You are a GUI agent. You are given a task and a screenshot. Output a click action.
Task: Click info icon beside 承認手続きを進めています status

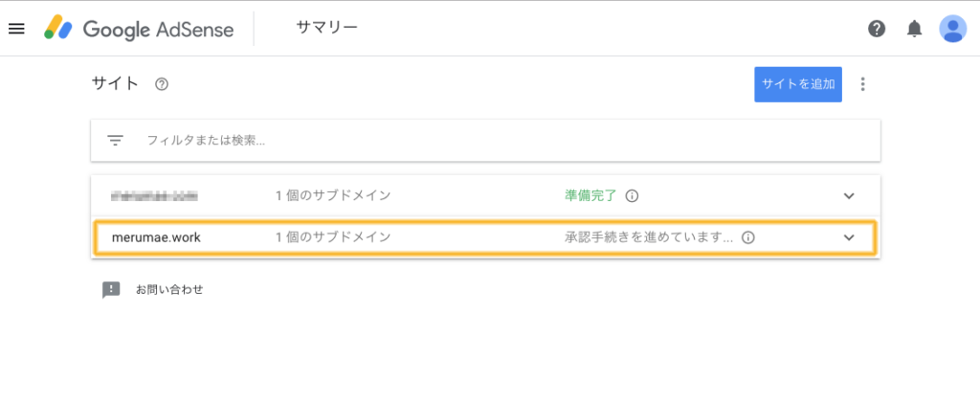(x=748, y=237)
